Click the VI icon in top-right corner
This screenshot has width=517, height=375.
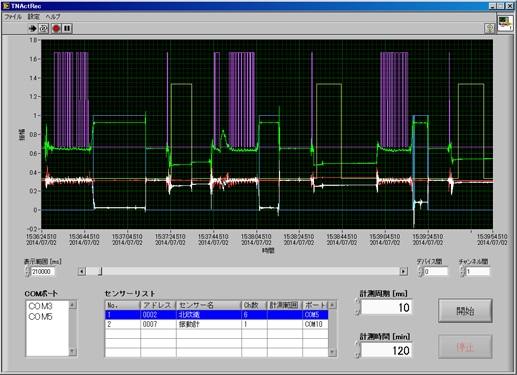click(505, 23)
